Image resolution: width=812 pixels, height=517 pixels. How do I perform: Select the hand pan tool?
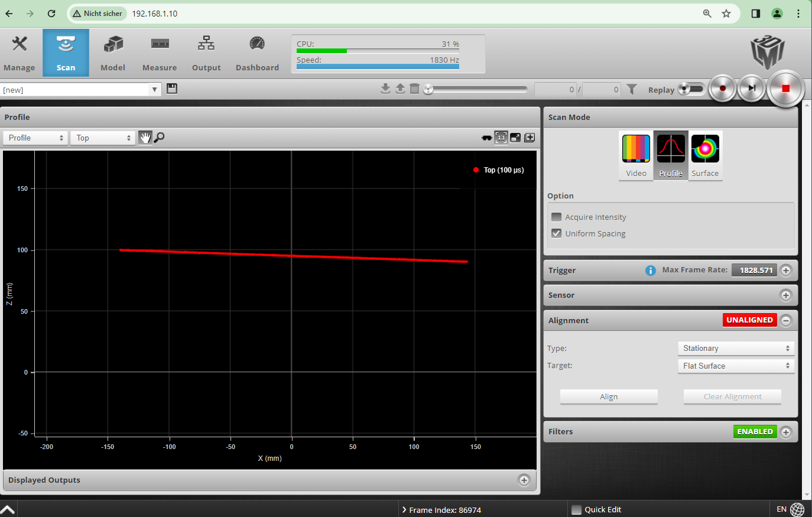point(145,138)
